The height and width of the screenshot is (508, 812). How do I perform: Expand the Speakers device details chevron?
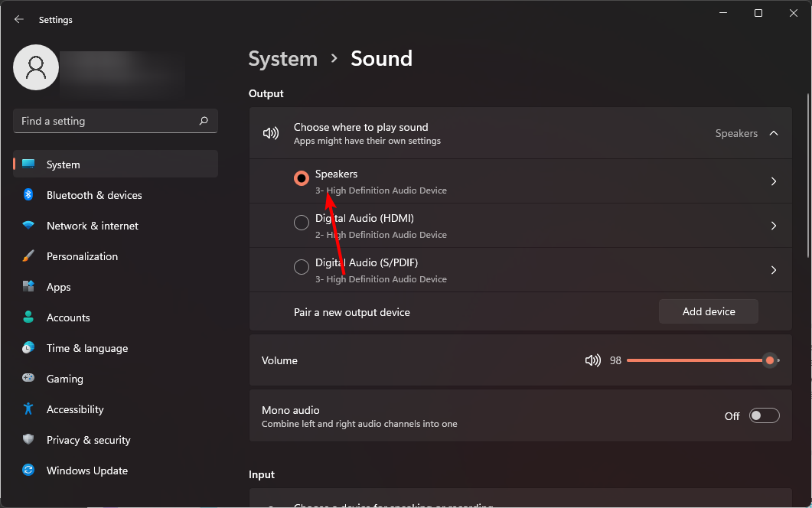[x=773, y=181]
